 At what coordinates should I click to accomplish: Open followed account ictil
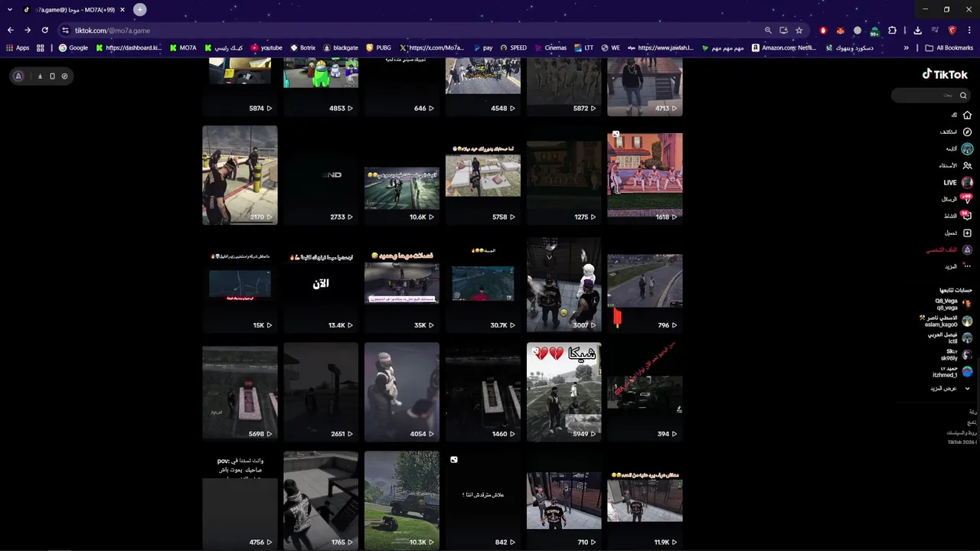[950, 337]
